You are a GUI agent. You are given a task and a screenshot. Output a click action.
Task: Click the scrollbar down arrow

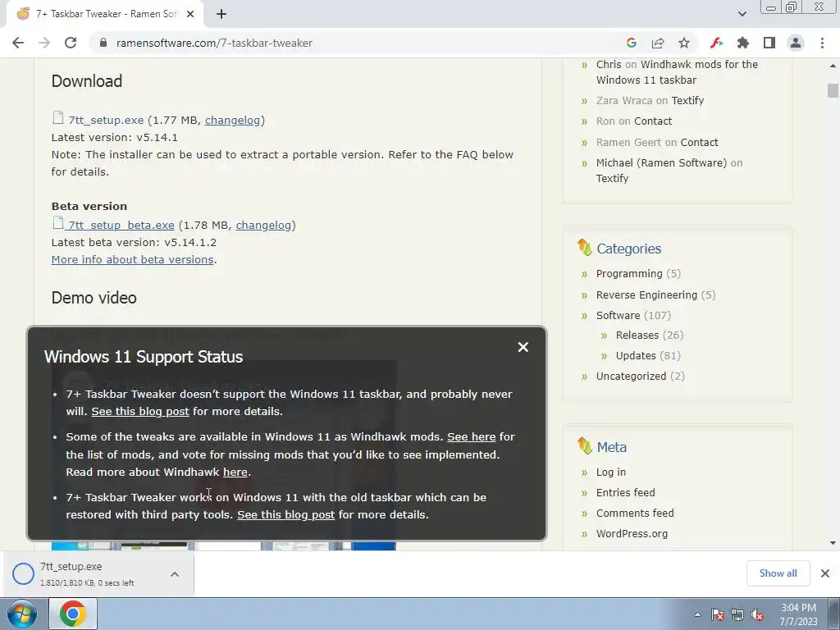(833, 543)
